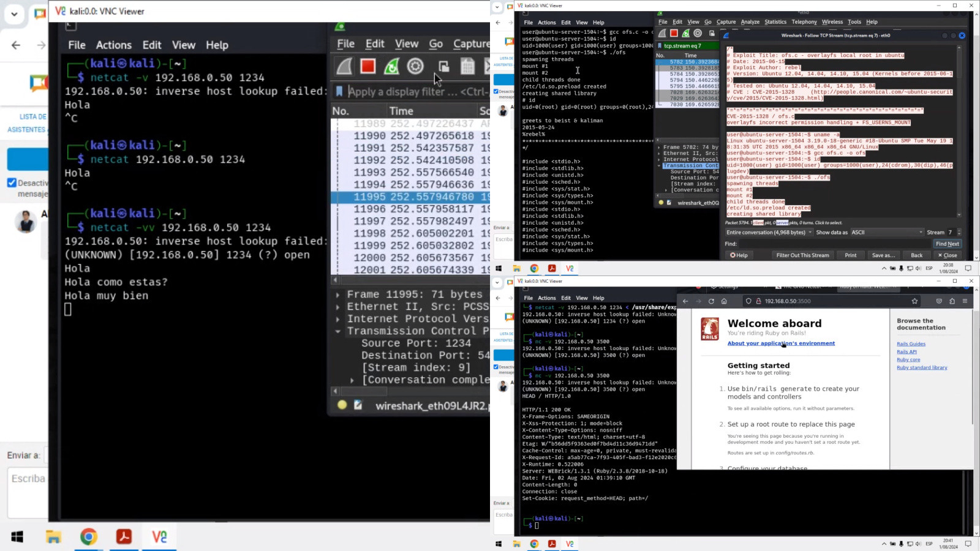Open capture options gear icon in left Wireshark
The width and height of the screenshot is (980, 551).
click(415, 66)
